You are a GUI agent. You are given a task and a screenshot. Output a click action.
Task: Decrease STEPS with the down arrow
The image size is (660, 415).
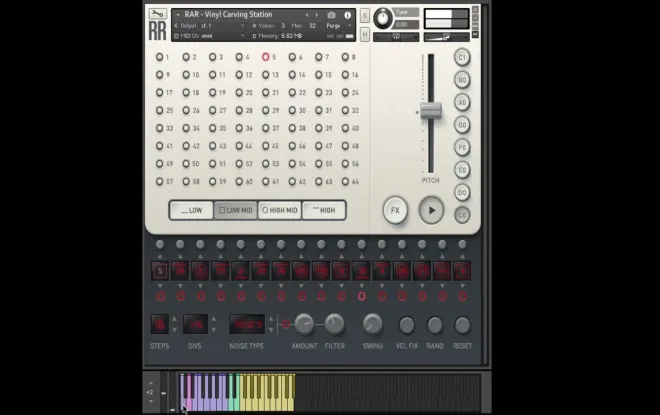click(174, 330)
